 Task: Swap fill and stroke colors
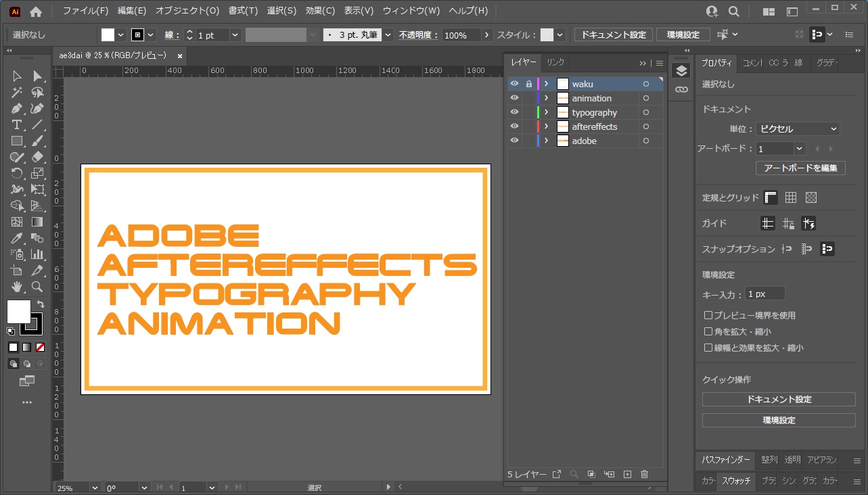[x=41, y=304]
